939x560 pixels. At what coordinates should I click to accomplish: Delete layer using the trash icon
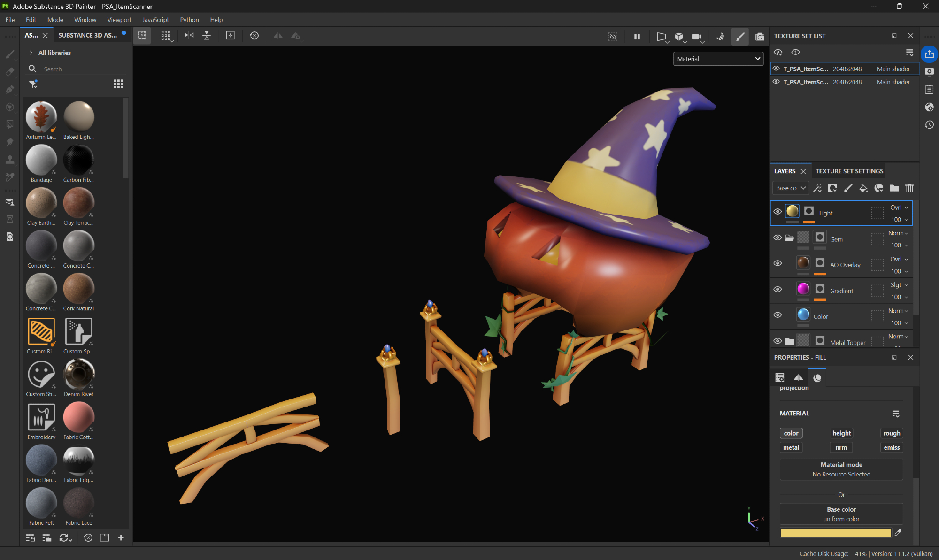[909, 188]
